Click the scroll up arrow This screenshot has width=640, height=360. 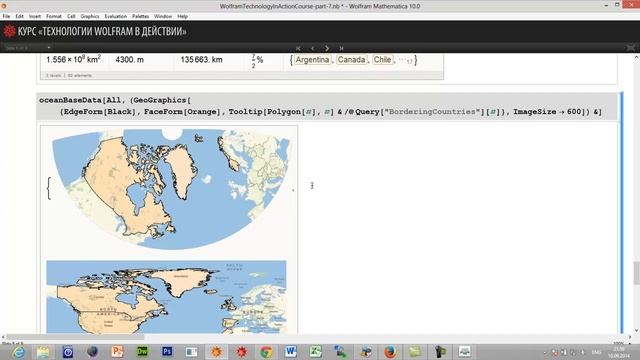636,58
